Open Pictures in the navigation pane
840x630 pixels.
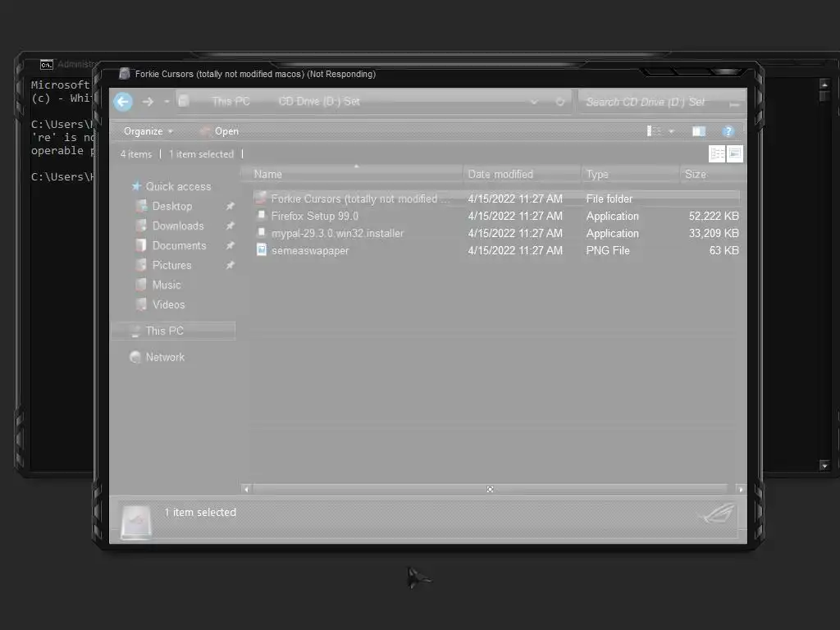pos(171,265)
